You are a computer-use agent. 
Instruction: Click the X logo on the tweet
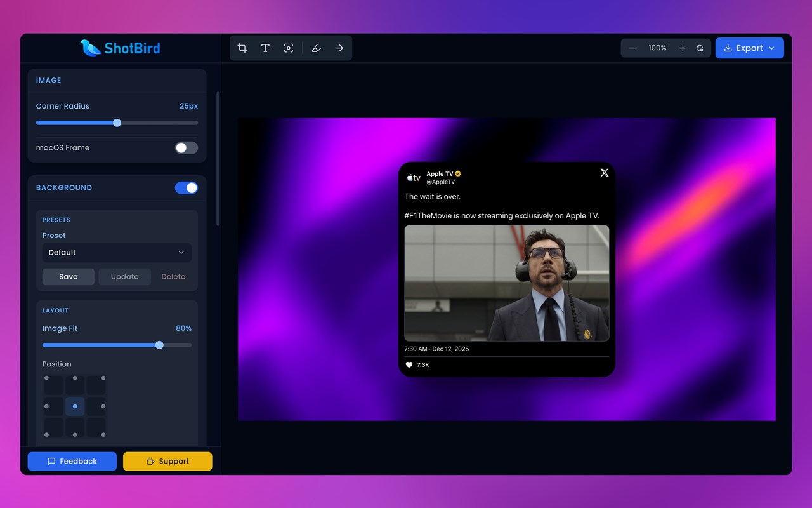[x=605, y=173]
